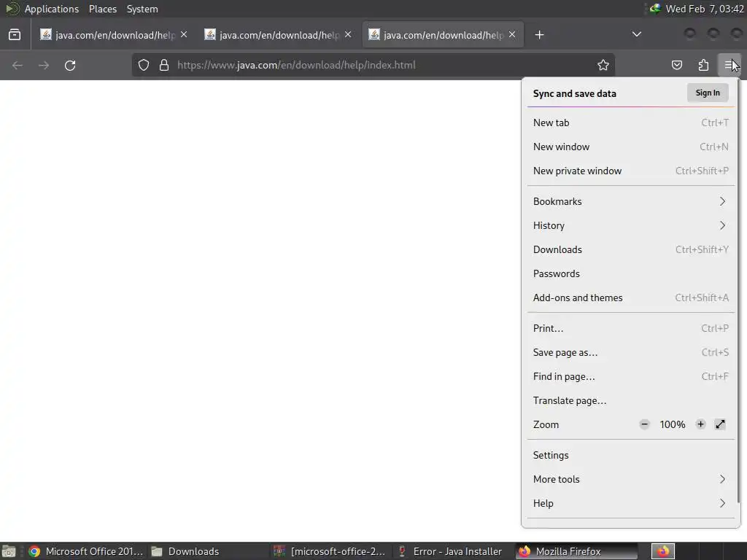
Task: Bring up the Error - Java Installer window
Action: point(451,551)
